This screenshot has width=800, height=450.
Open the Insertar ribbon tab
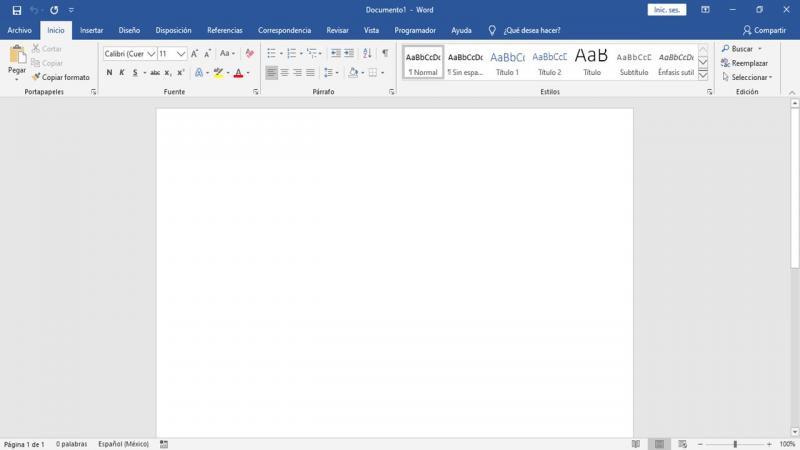click(x=91, y=30)
